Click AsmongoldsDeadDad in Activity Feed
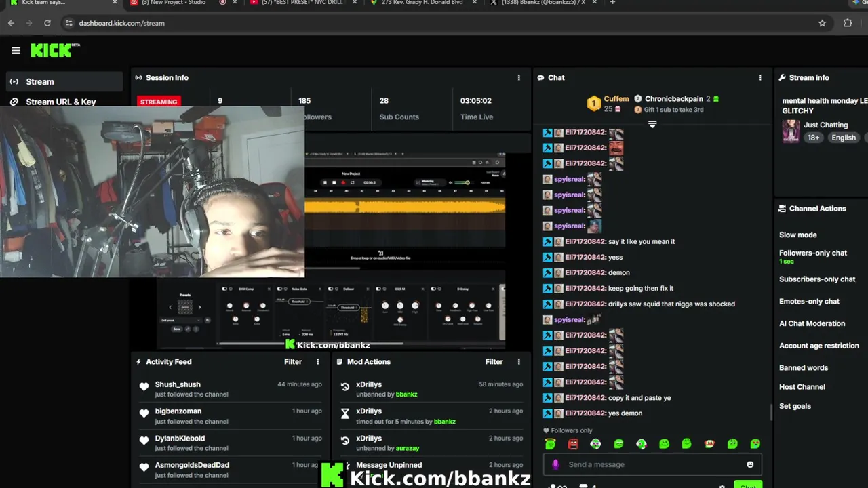Image resolution: width=868 pixels, height=488 pixels. 192,465
